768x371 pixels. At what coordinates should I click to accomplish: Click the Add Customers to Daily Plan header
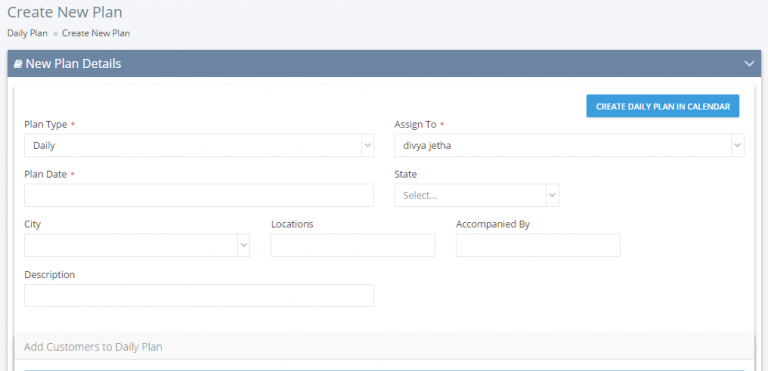[x=93, y=347]
